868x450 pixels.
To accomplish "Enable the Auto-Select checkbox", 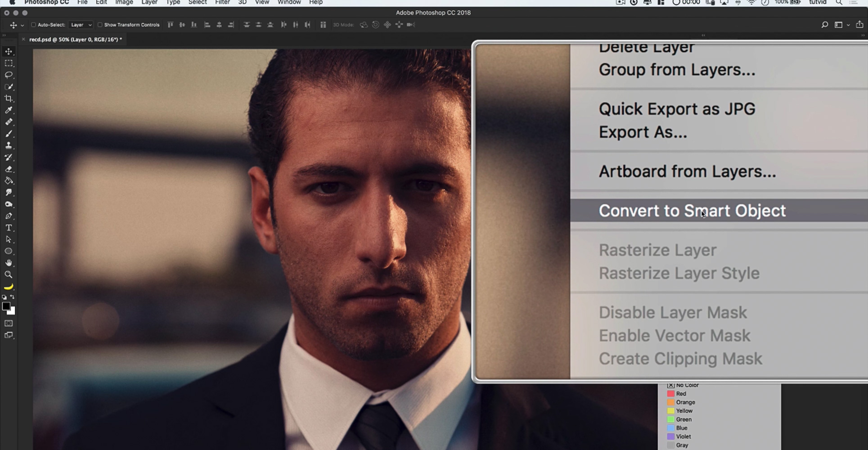I will (x=33, y=25).
